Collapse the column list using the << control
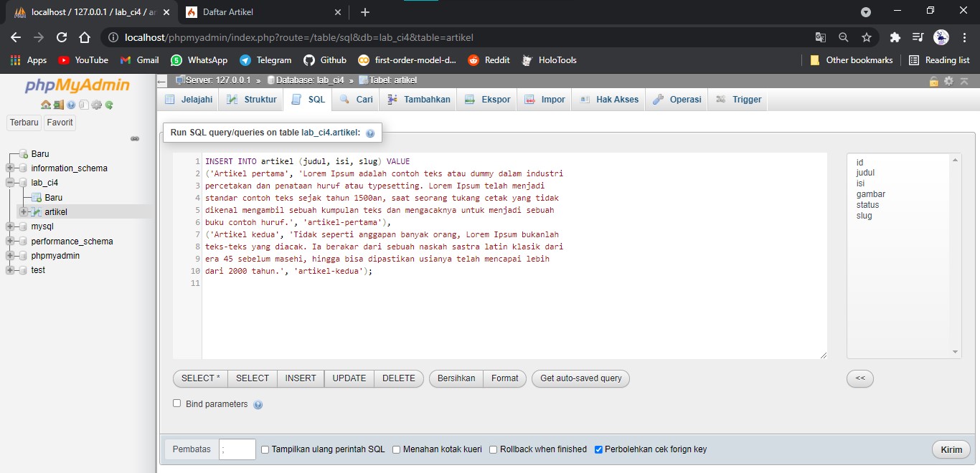 [859, 378]
